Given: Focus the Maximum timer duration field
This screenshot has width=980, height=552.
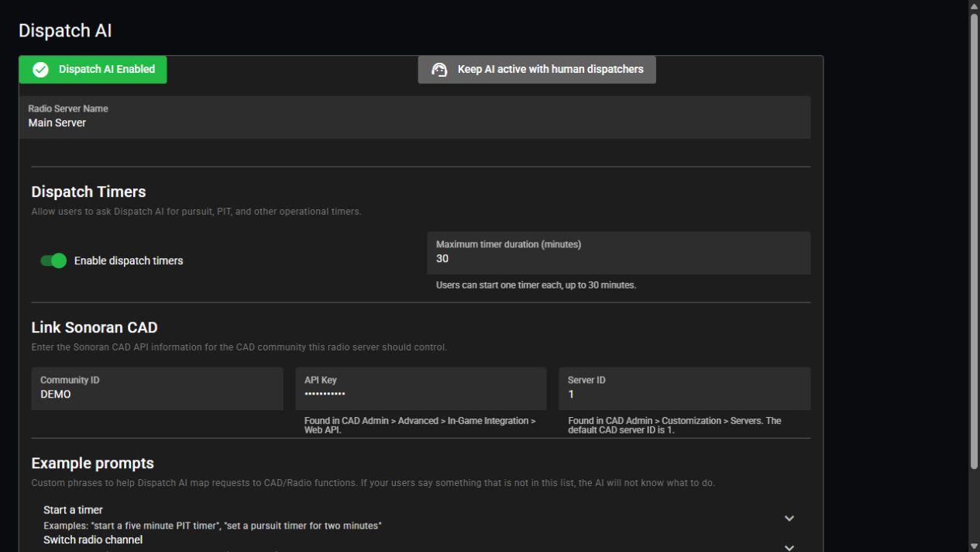Looking at the screenshot, I should pos(619,253).
